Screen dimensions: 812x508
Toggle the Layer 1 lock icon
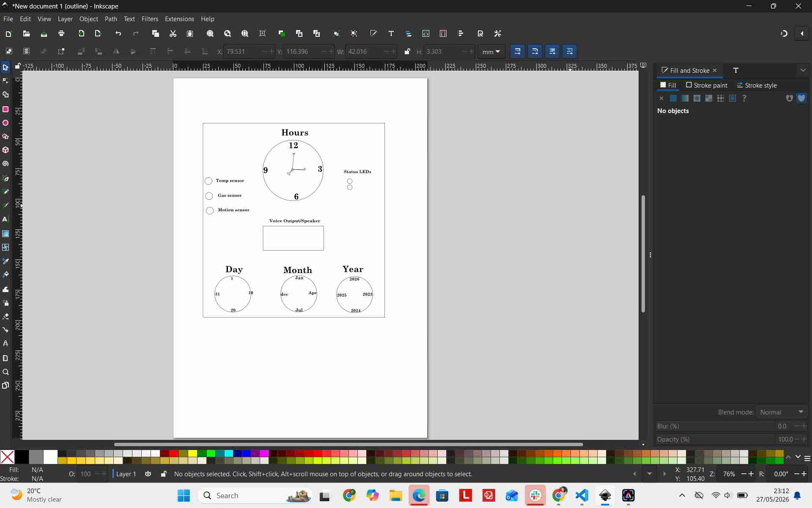164,474
